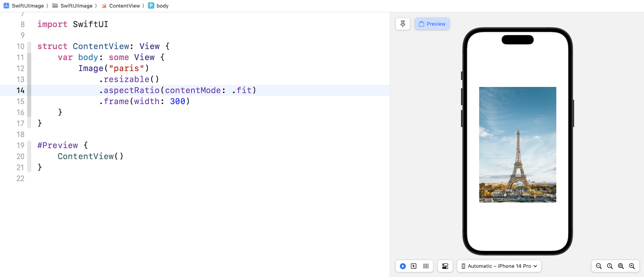Pin the preview with the pin icon
Image resolution: width=644 pixels, height=277 pixels.
[x=403, y=24]
